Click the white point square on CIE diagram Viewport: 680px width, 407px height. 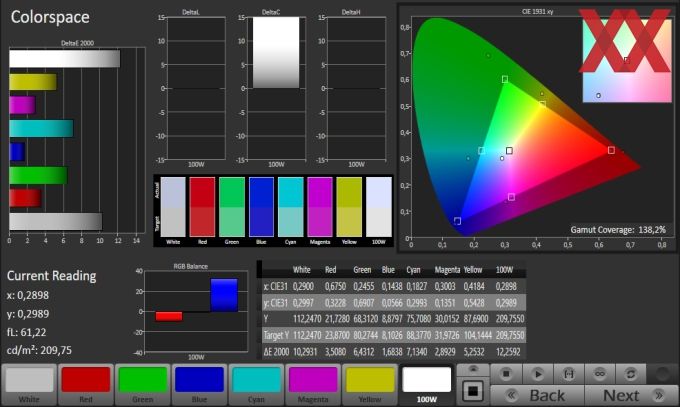tap(509, 151)
